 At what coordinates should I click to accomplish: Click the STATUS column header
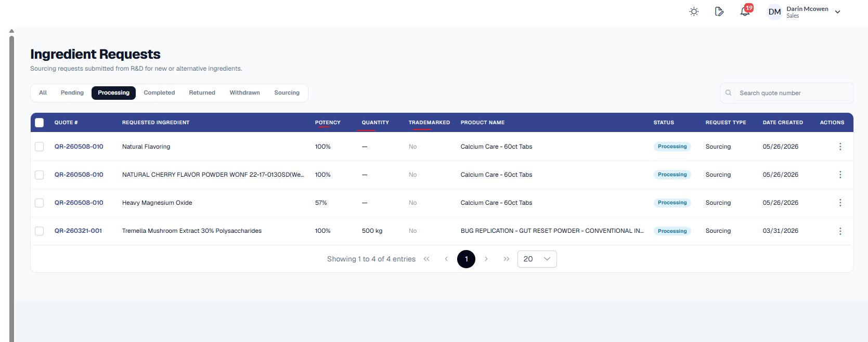[664, 123]
